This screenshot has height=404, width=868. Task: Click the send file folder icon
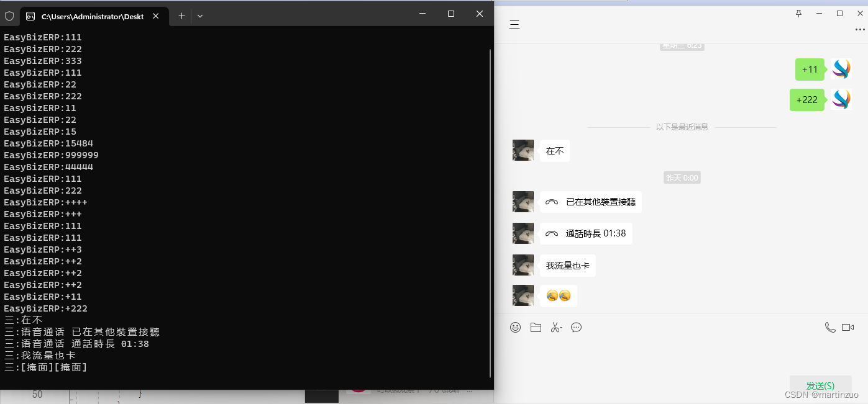(x=536, y=327)
